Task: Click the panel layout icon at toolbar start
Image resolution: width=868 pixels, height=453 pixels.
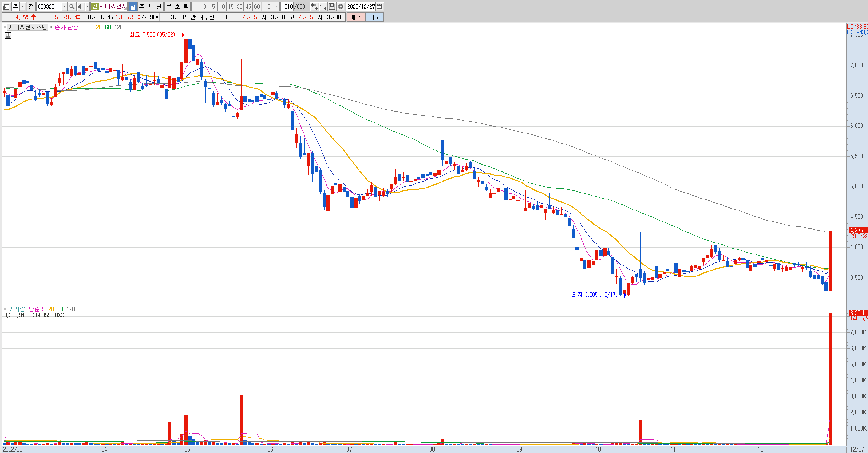Action: 6,6
